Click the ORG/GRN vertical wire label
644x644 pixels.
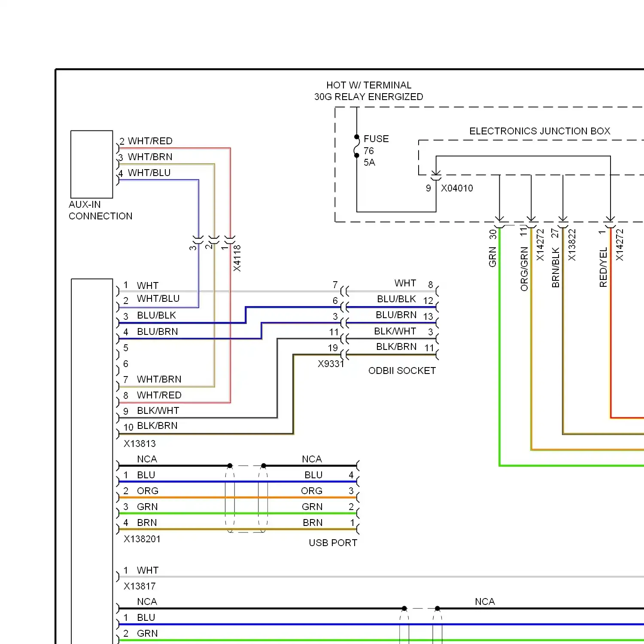coord(524,269)
